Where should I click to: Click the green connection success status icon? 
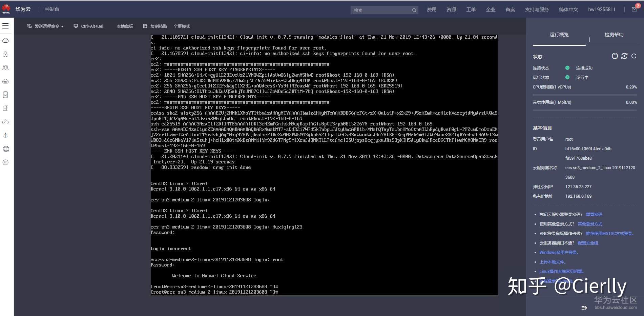coord(567,68)
